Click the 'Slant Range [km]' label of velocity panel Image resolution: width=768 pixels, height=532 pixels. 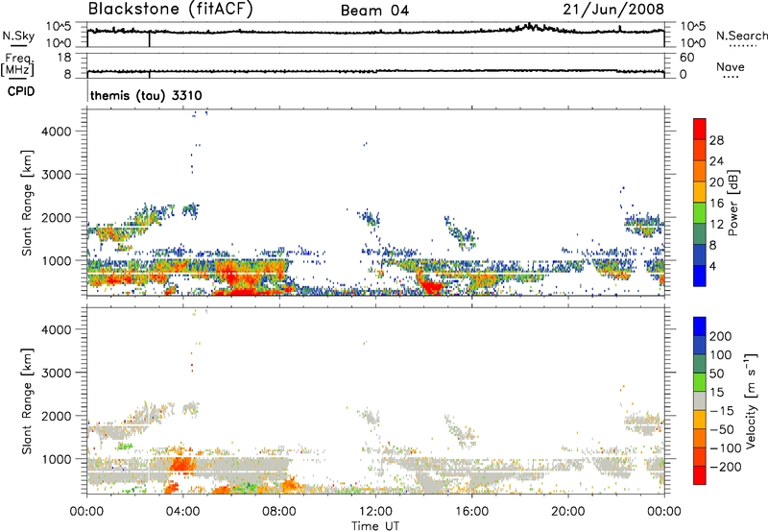pyautogui.click(x=27, y=400)
